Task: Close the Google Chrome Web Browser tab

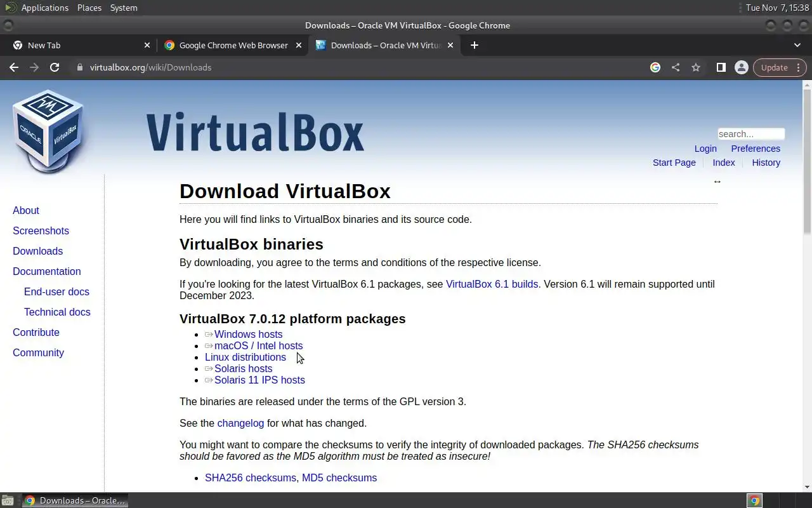Action: click(x=299, y=45)
